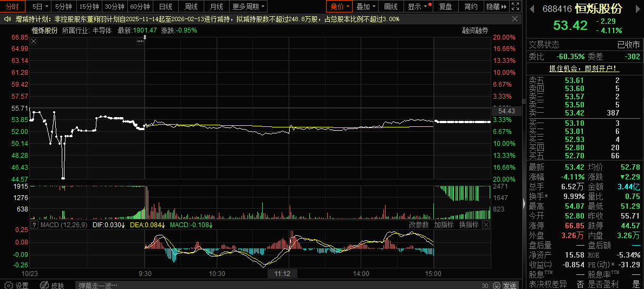
Task: Click the speaker icon beside the announcement ticker
Action: pos(8,19)
